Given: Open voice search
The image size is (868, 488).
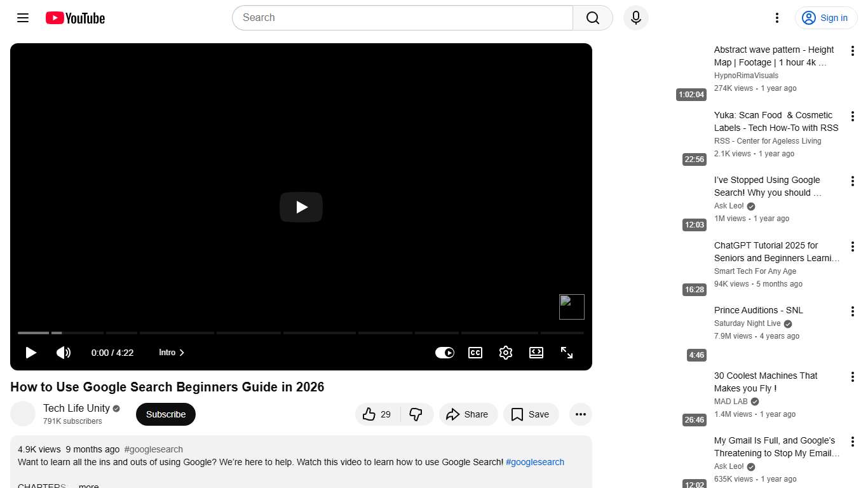Looking at the screenshot, I should click(635, 18).
